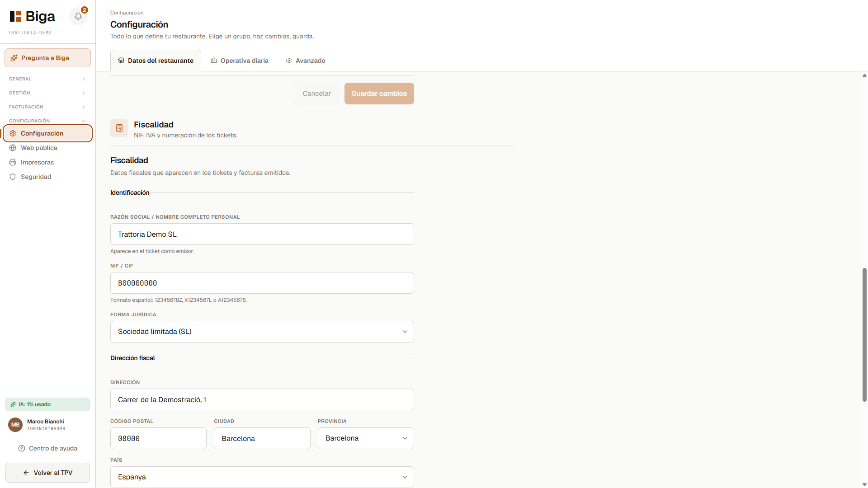
Task: Click Volver al TPV button
Action: [47, 473]
